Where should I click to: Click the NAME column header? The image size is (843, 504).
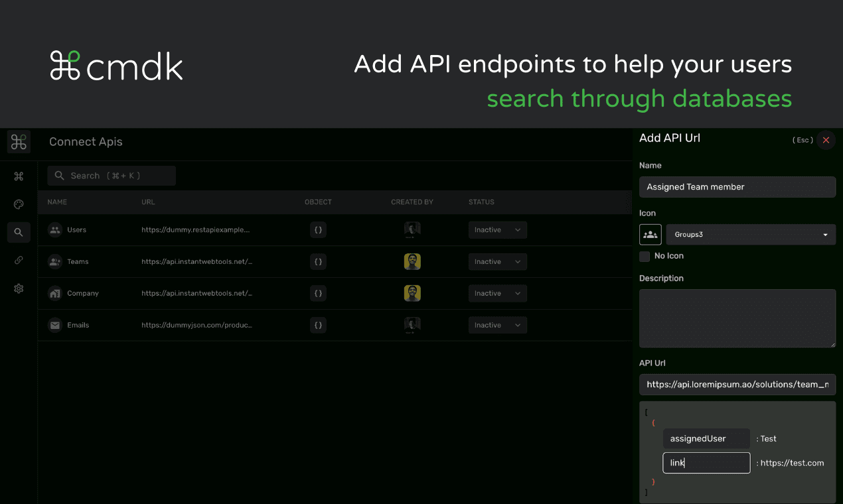click(57, 202)
